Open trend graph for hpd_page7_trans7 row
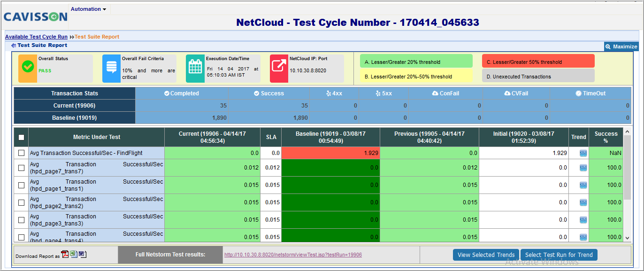Screen dimensions: 644x271 pos(583,168)
